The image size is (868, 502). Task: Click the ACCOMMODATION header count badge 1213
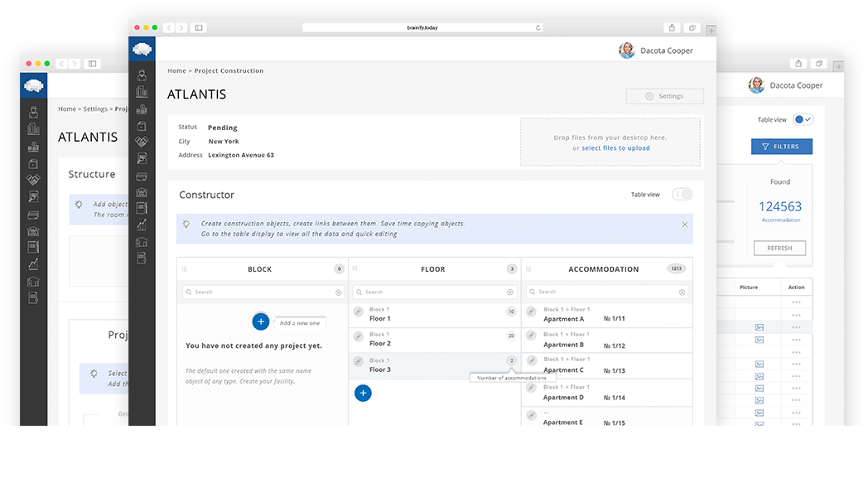tap(677, 268)
